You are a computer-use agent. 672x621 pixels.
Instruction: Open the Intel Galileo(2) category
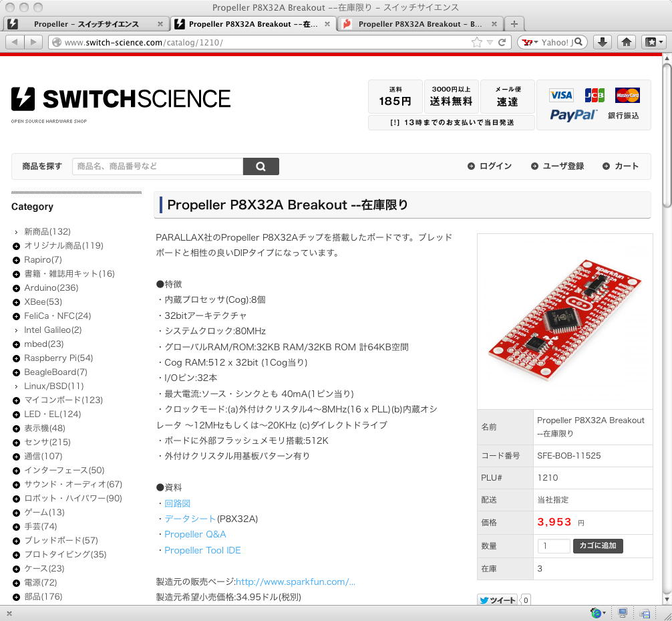coord(53,330)
